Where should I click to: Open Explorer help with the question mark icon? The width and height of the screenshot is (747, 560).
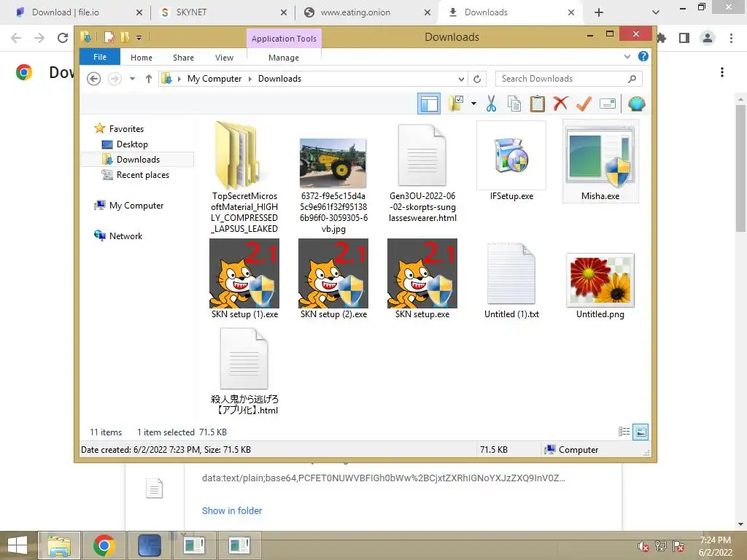[643, 56]
